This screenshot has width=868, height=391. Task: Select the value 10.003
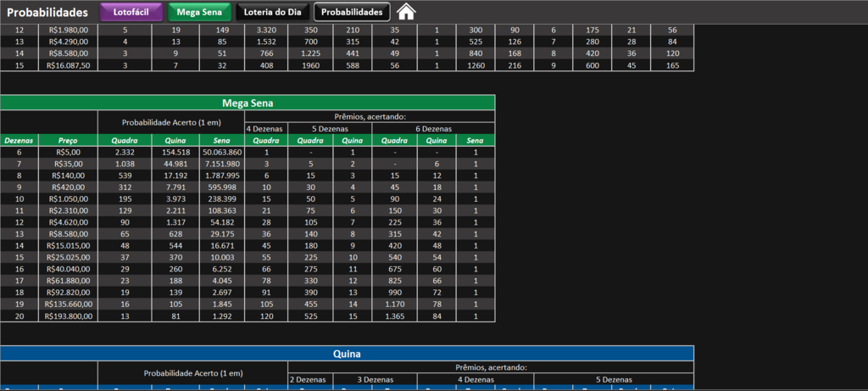point(222,258)
